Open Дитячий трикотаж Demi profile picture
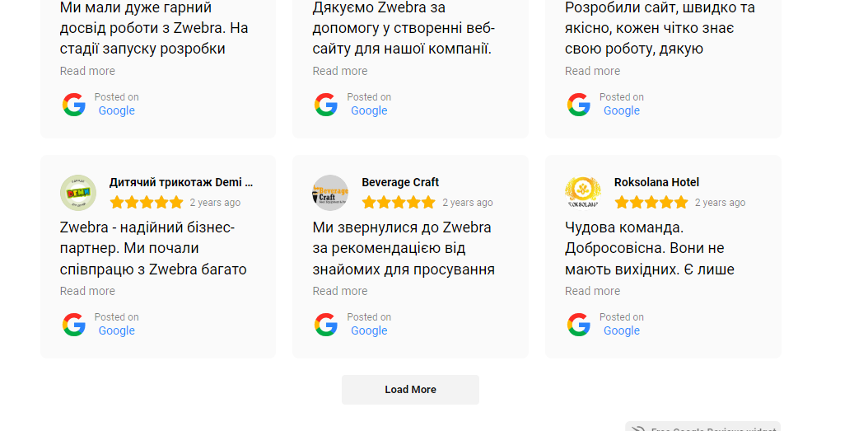868x431 pixels. 78,193
